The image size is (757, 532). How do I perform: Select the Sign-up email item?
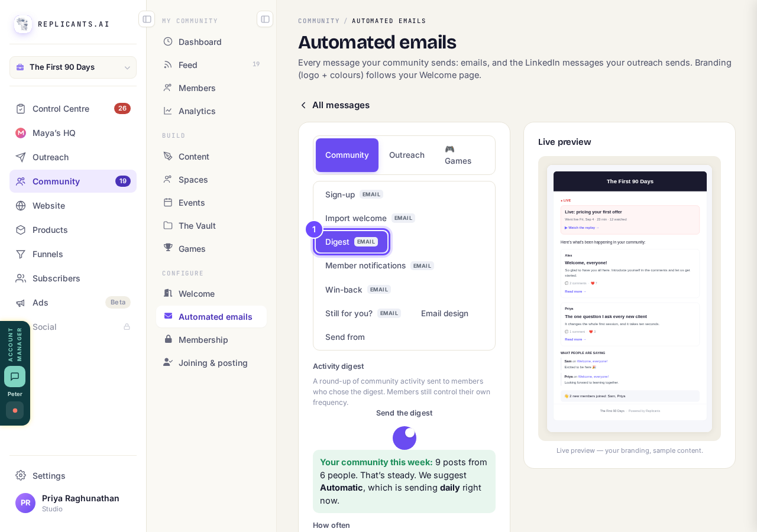pos(354,194)
